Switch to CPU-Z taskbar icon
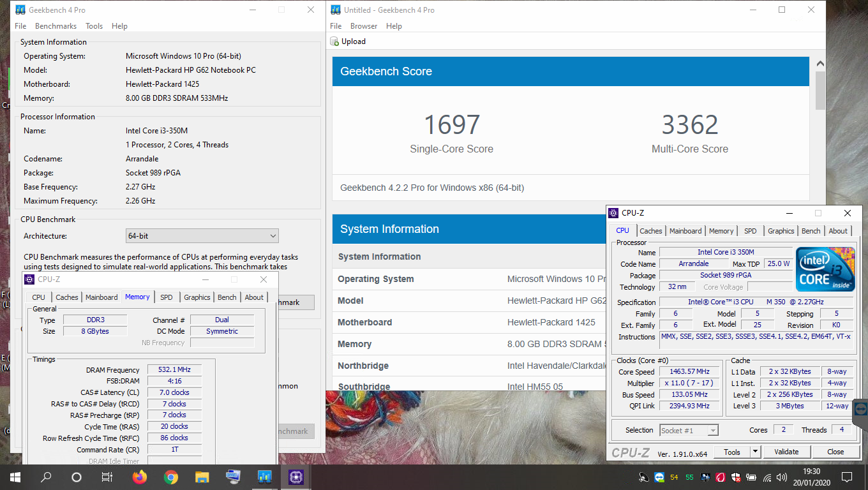Viewport: 868px width, 490px height. point(296,477)
